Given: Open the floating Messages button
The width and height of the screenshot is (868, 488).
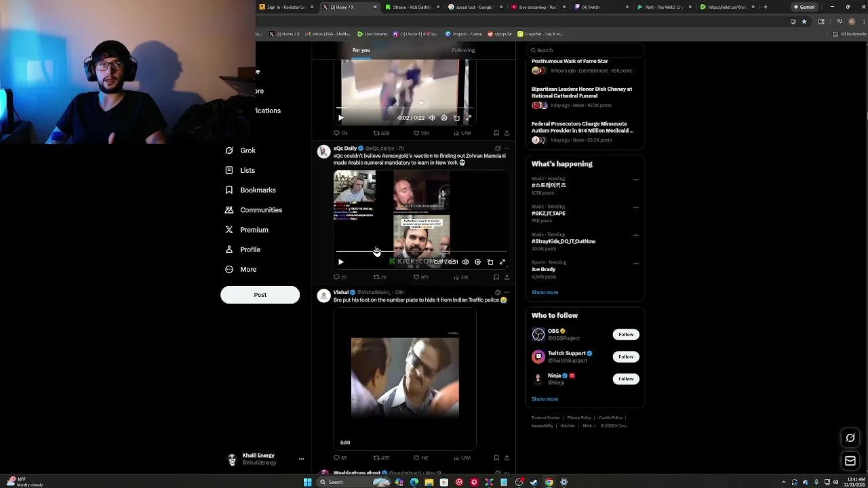Looking at the screenshot, I should coord(850,462).
